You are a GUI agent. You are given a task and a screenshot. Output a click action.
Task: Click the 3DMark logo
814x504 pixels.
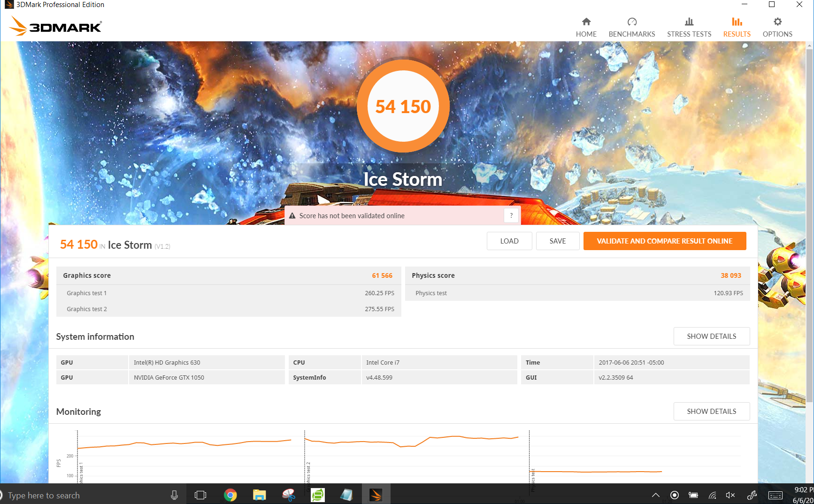55,26
